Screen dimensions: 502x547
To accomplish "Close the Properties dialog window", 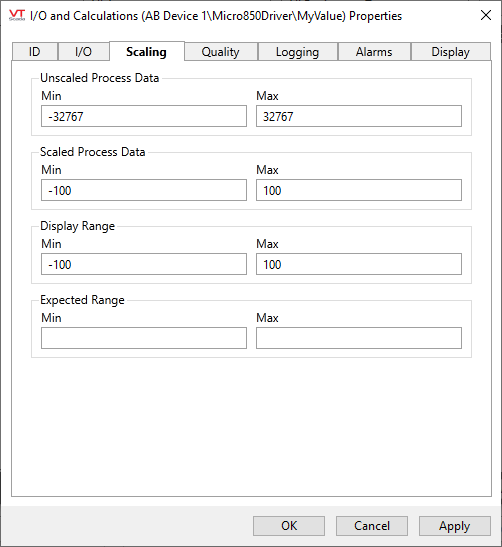I will [486, 15].
